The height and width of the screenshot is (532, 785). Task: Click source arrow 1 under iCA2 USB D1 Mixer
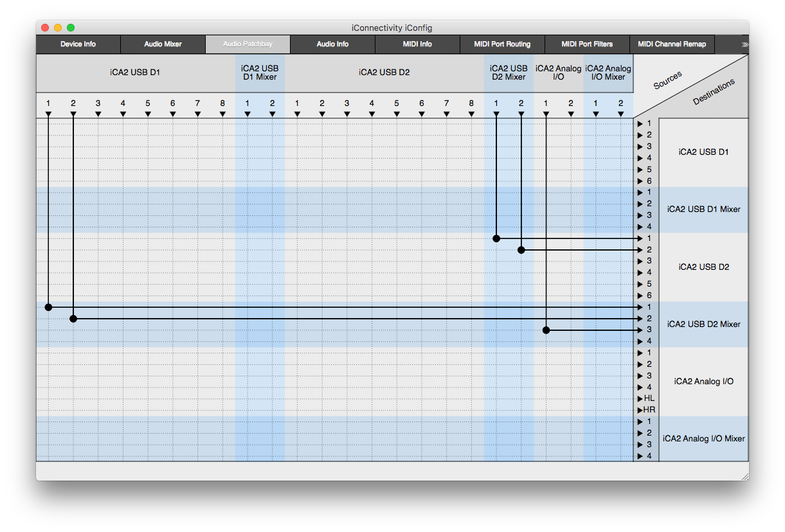pos(248,114)
